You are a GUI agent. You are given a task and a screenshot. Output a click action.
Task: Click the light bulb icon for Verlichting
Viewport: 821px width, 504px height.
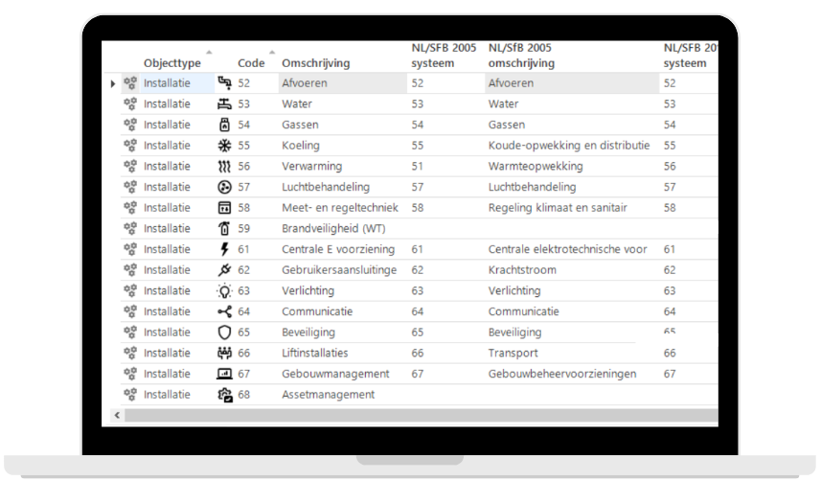point(225,291)
